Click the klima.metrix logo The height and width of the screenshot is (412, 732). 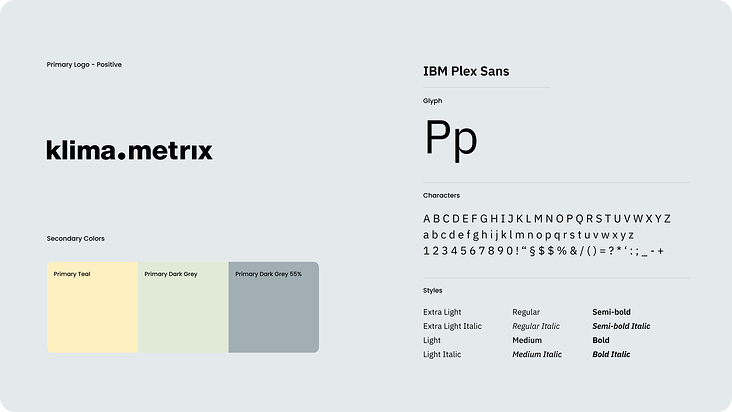coord(129,150)
